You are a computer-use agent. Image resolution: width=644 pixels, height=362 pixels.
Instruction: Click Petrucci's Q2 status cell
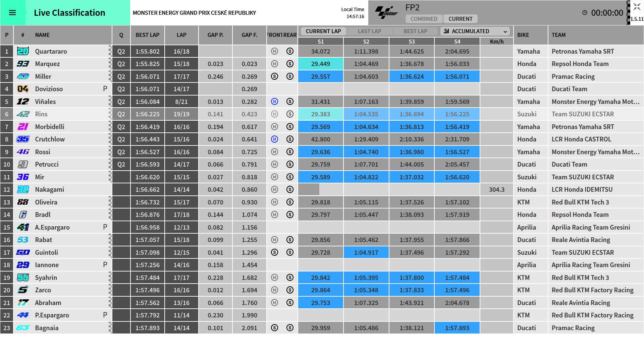121,164
